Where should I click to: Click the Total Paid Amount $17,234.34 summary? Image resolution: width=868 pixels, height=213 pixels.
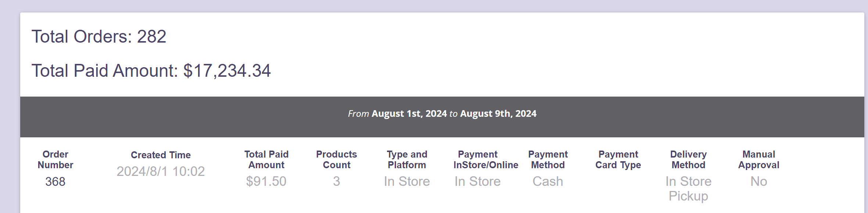(x=151, y=71)
